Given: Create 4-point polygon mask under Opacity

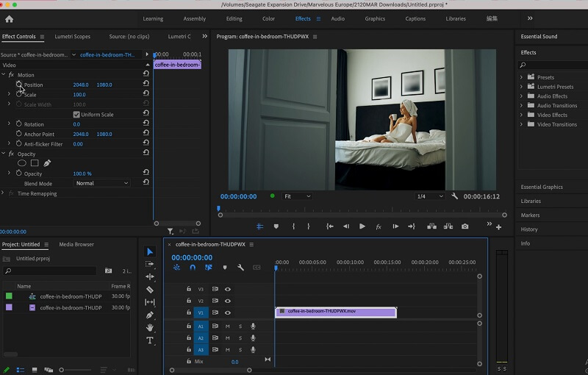Looking at the screenshot, I should (35, 163).
